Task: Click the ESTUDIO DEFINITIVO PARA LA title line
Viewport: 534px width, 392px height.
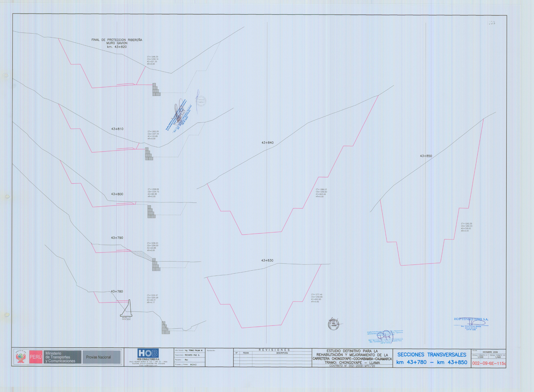Action: (352, 351)
